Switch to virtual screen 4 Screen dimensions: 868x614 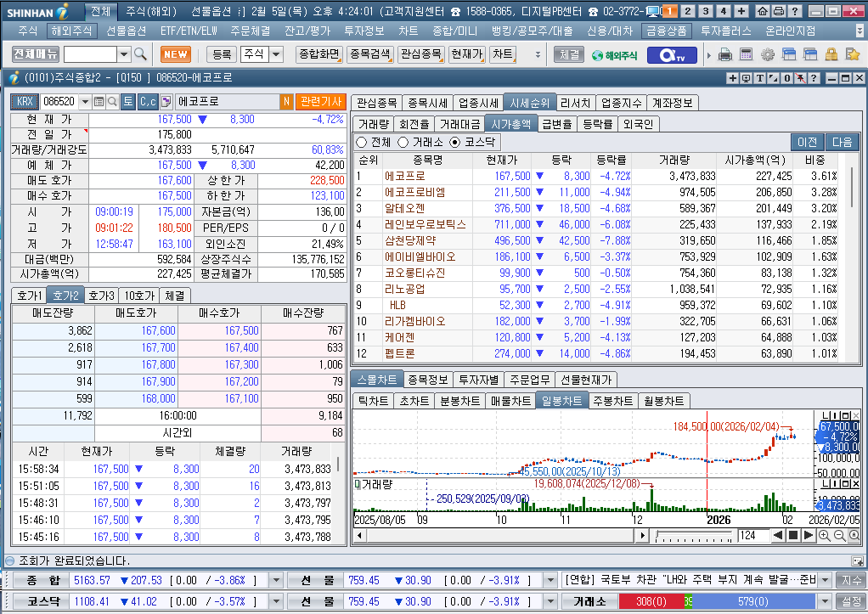tap(723, 11)
